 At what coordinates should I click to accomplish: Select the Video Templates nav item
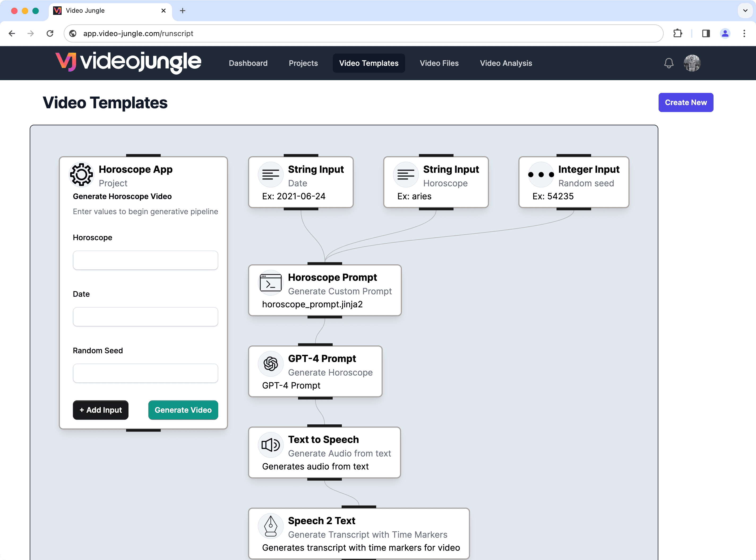(x=369, y=63)
